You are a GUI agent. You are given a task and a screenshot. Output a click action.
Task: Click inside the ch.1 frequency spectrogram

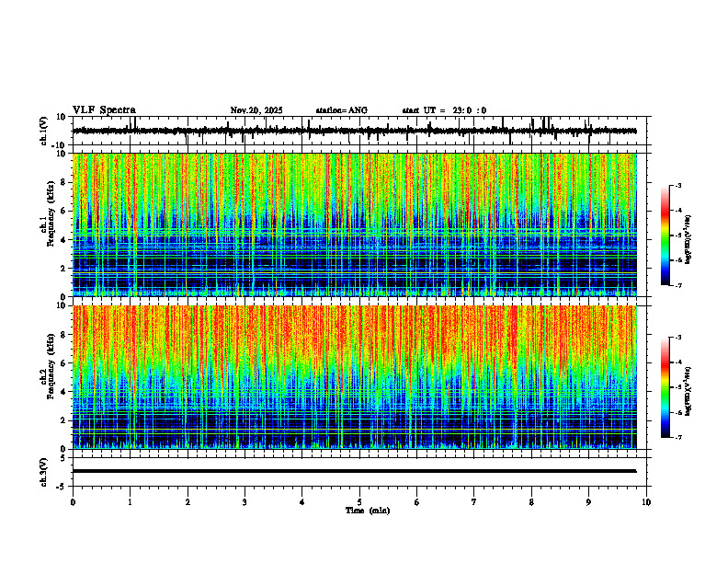pyautogui.click(x=354, y=224)
